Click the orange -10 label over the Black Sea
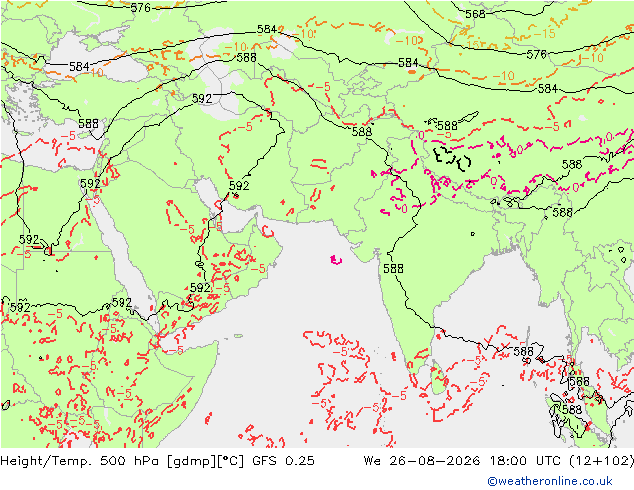 96,73
